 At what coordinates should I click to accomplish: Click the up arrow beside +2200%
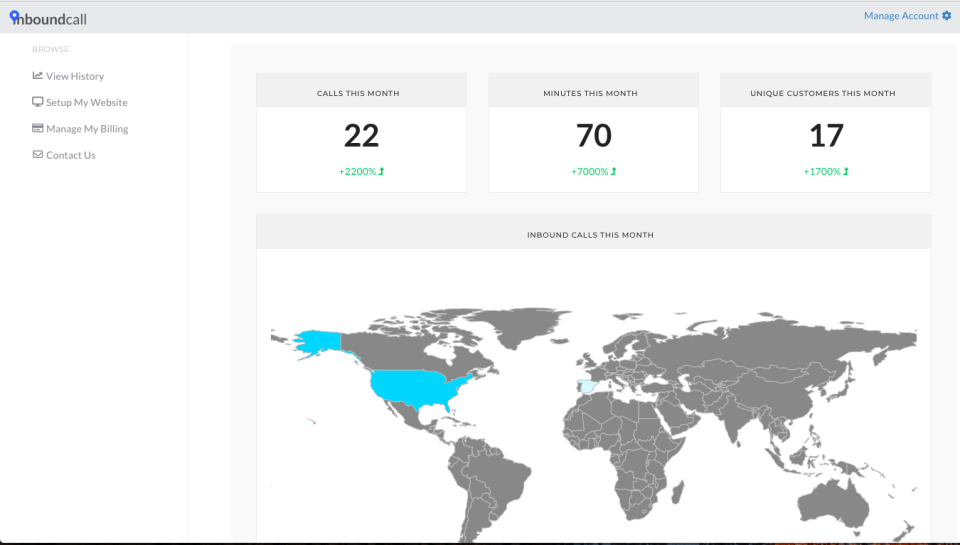(381, 171)
